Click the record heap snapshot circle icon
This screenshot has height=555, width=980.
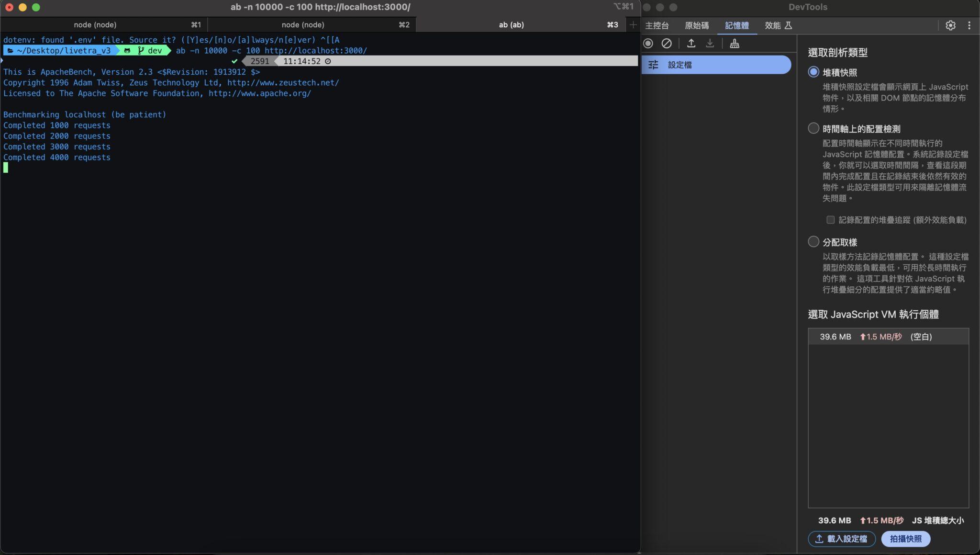coord(648,44)
